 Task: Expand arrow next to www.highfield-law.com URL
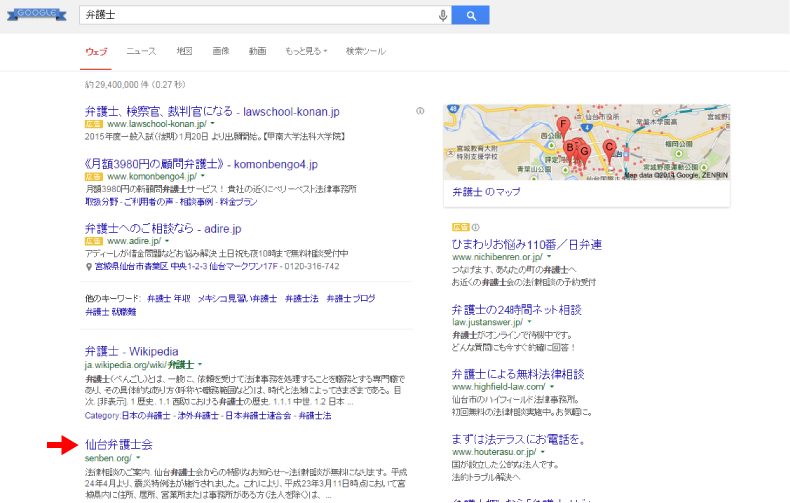tap(552, 387)
